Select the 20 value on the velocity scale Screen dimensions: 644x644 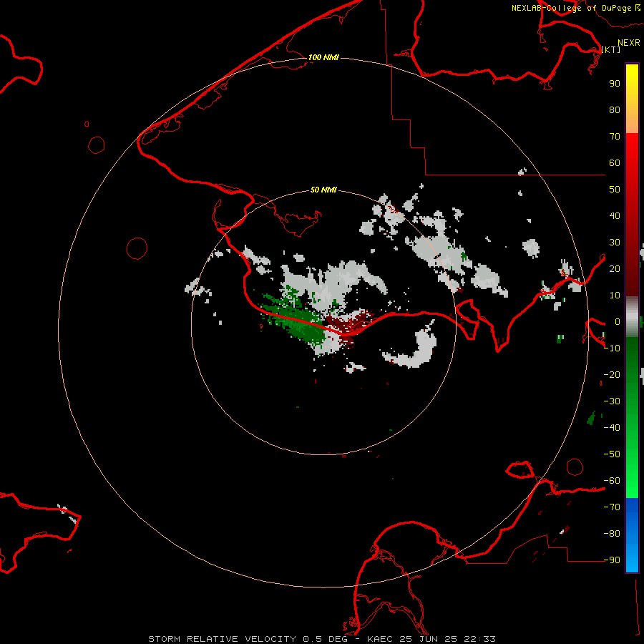615,268
